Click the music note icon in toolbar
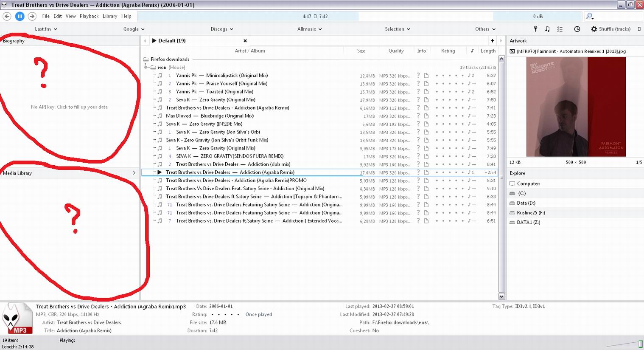Screen dimensions: 644x350 pos(547,29)
